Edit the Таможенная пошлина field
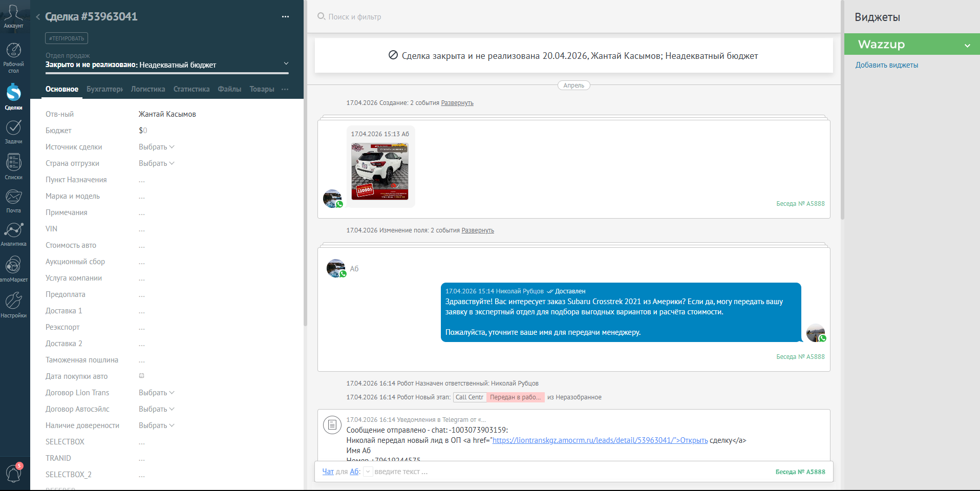The image size is (980, 491). [142, 360]
